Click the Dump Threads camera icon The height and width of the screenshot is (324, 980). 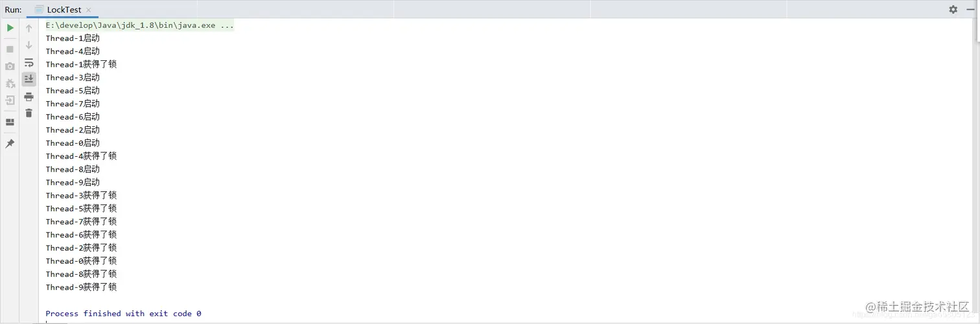pyautogui.click(x=10, y=66)
